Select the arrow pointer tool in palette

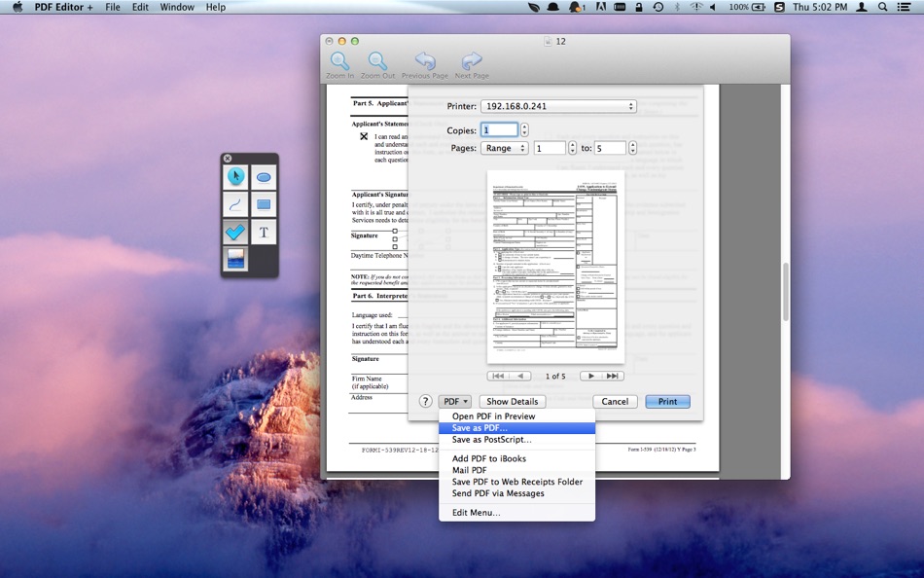click(235, 177)
